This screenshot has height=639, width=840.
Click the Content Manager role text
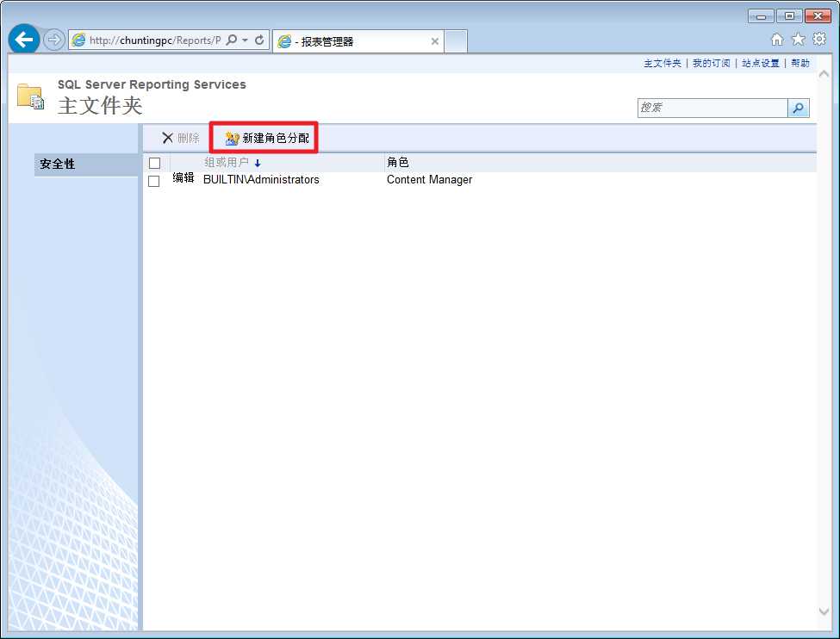[x=430, y=179]
